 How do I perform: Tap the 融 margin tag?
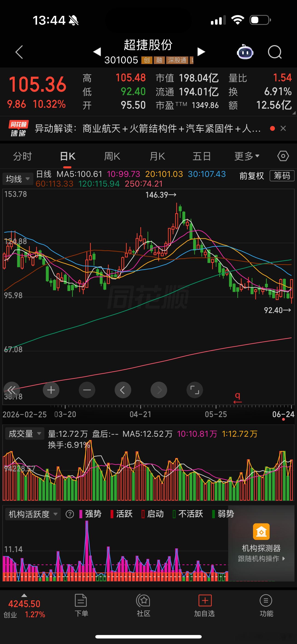click(x=159, y=60)
